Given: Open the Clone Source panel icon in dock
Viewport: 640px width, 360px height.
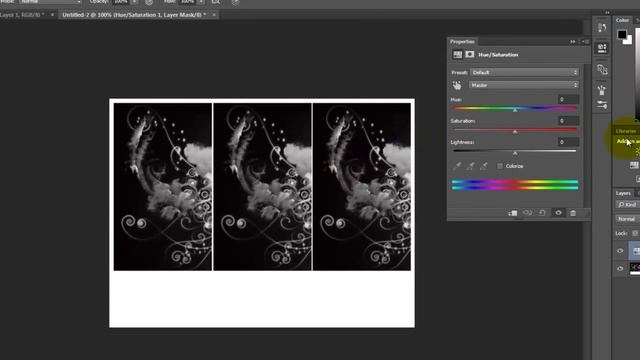Looking at the screenshot, I should (602, 69).
